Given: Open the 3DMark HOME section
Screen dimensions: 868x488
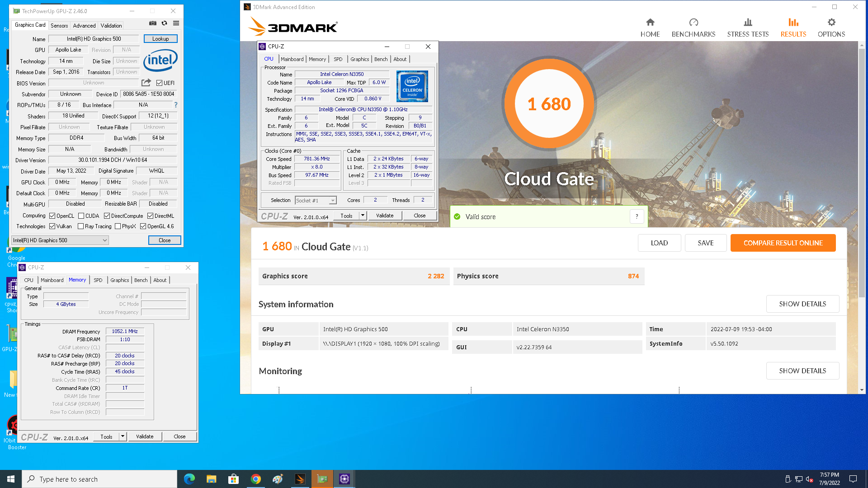Looking at the screenshot, I should pyautogui.click(x=650, y=28).
